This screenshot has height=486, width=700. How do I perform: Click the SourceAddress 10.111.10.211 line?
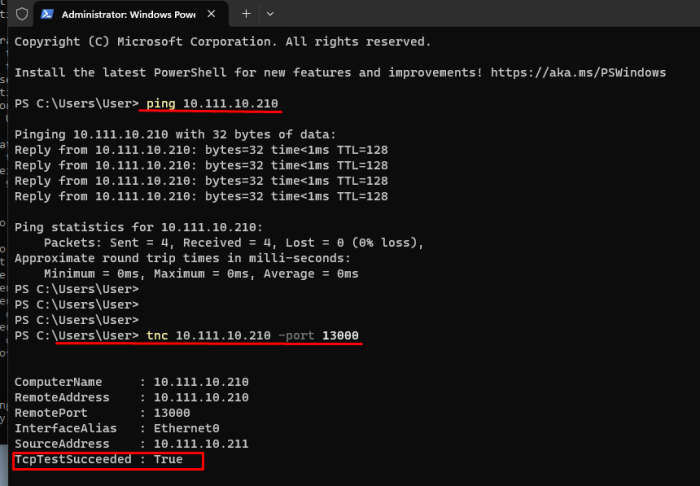tap(131, 443)
